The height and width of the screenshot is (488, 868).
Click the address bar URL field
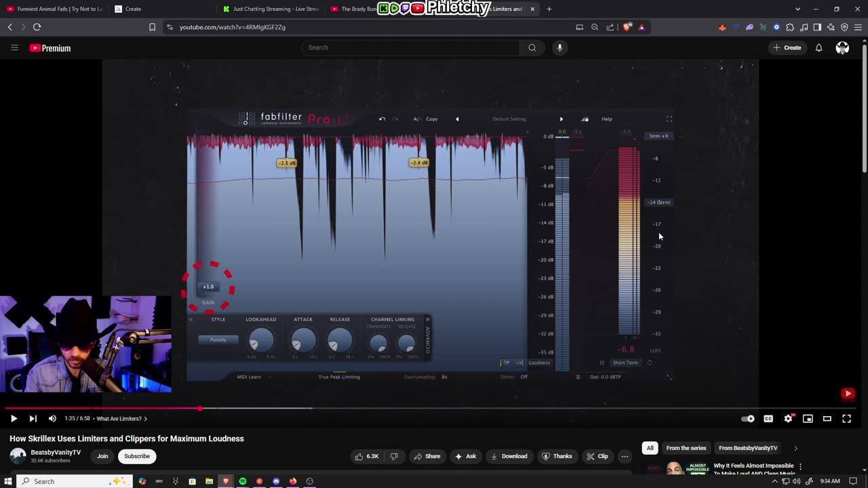pyautogui.click(x=373, y=27)
